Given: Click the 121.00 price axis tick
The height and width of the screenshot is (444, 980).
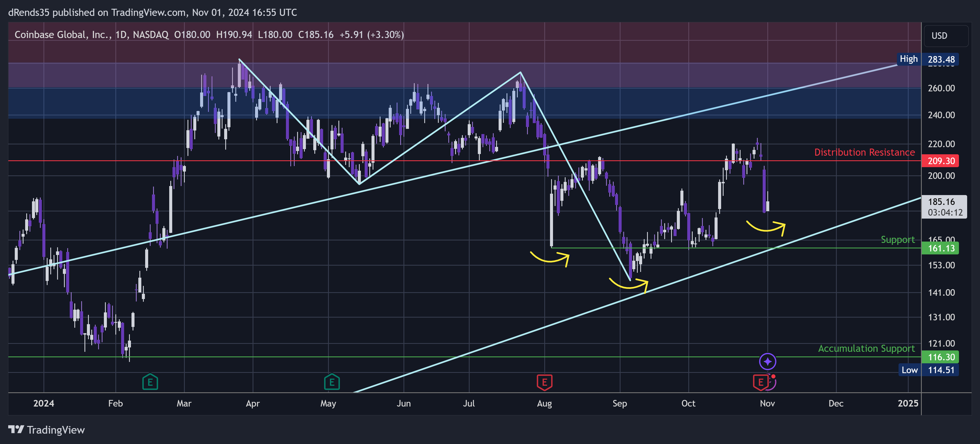Looking at the screenshot, I should coord(941,344).
